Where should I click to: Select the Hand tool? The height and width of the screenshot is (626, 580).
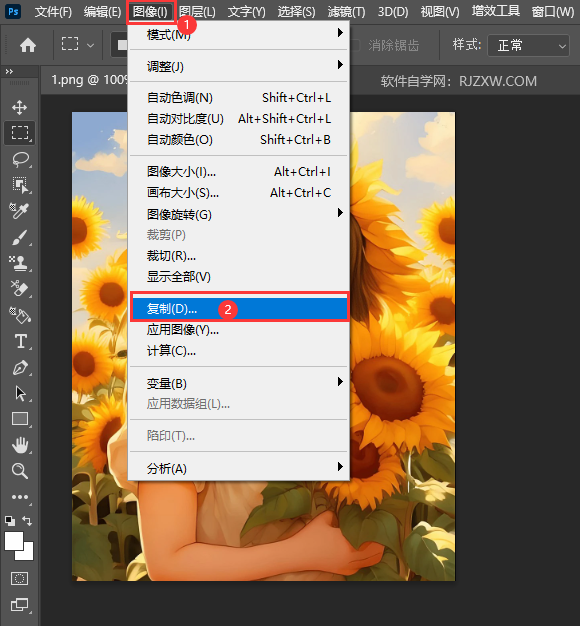(20, 445)
